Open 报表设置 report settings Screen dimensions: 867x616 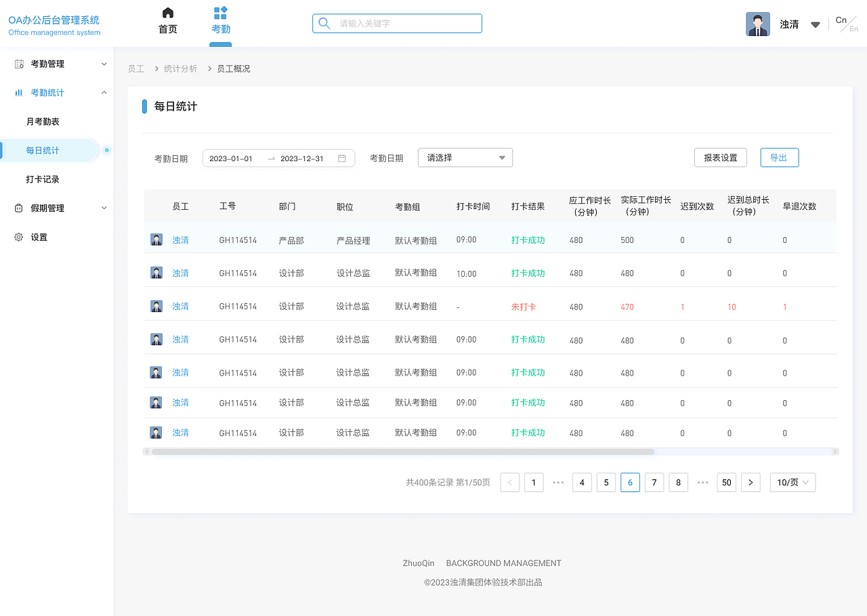720,157
